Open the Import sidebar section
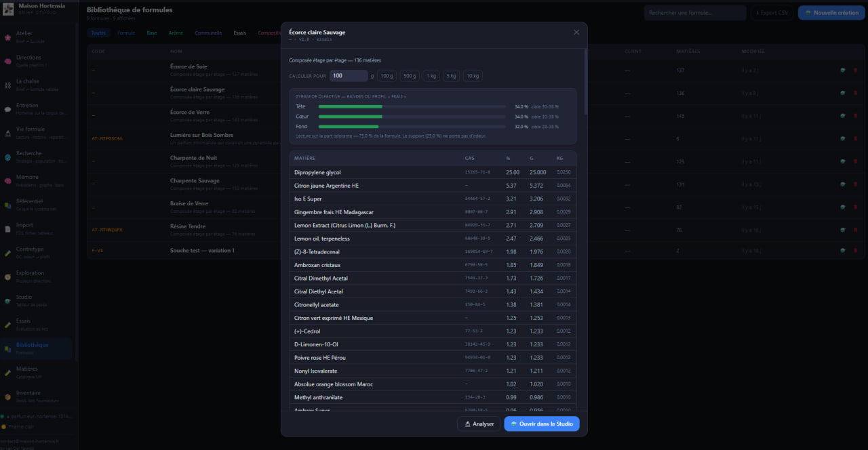This screenshot has height=450, width=868. [x=37, y=228]
